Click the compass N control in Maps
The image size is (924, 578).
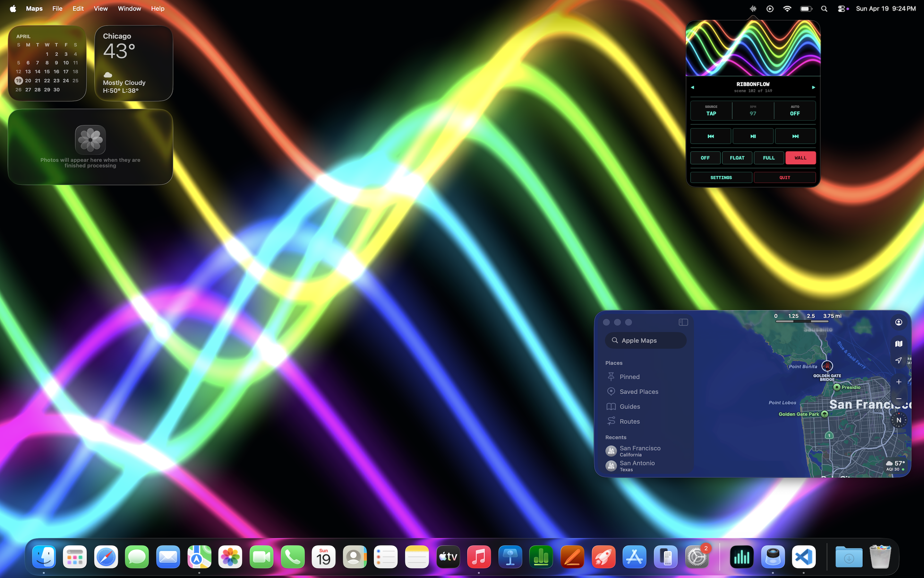(899, 420)
